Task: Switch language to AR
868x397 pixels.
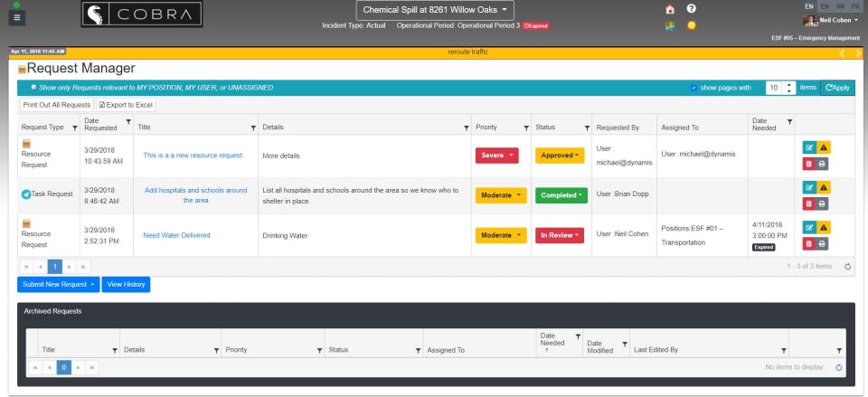Action: (840, 6)
